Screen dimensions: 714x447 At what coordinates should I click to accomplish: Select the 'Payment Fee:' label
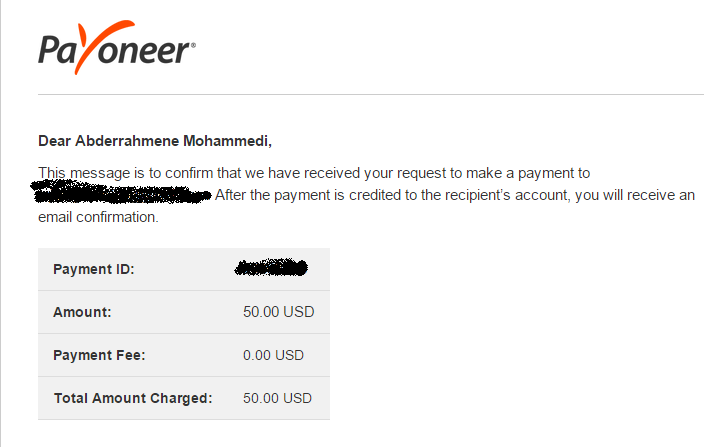tap(99, 355)
